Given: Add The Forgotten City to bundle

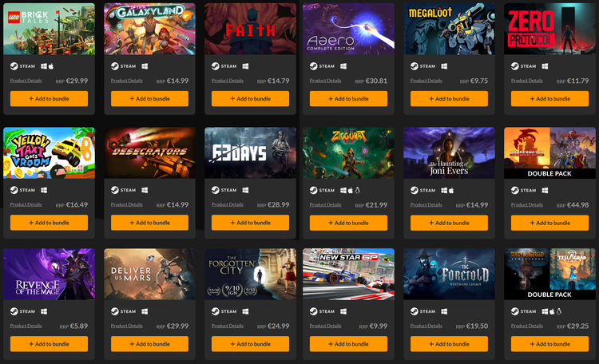Looking at the screenshot, I should click(x=250, y=344).
